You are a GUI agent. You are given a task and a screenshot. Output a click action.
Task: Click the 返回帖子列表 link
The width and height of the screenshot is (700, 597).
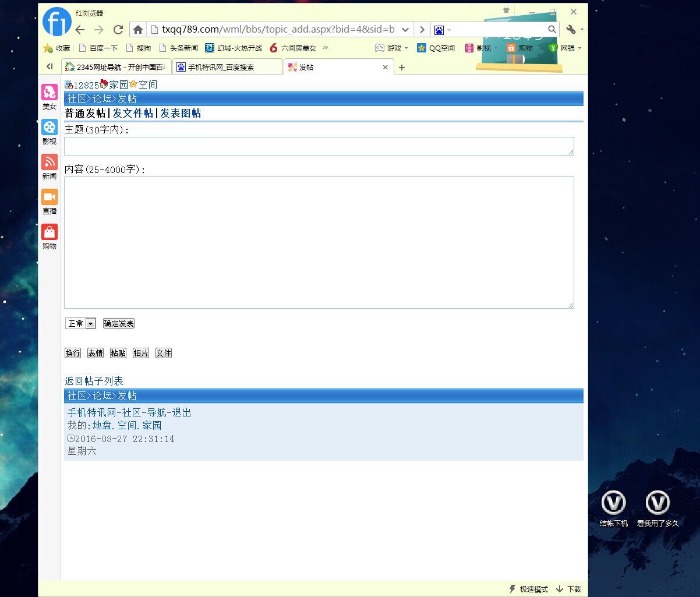click(94, 381)
